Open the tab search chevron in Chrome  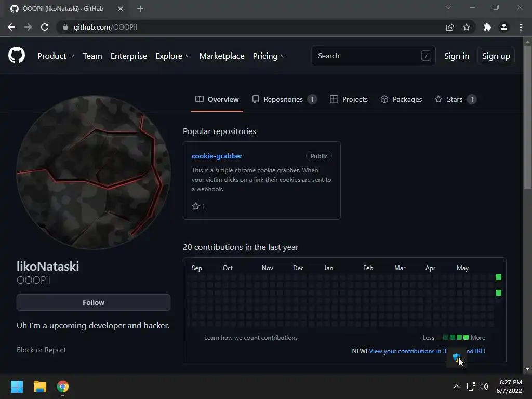[x=448, y=7]
